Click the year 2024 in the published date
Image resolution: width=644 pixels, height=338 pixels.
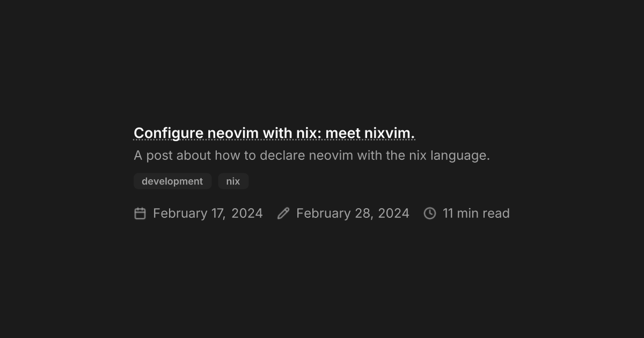click(x=247, y=214)
